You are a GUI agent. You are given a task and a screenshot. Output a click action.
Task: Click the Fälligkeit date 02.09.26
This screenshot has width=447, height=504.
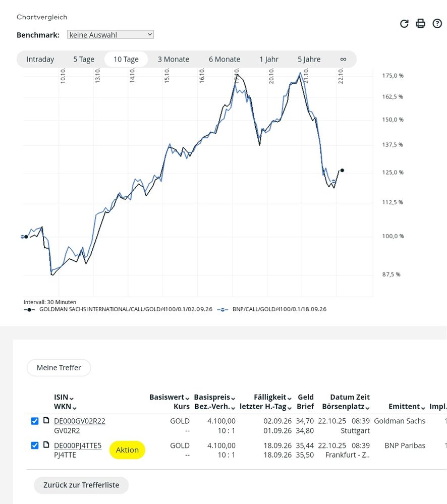(x=277, y=421)
